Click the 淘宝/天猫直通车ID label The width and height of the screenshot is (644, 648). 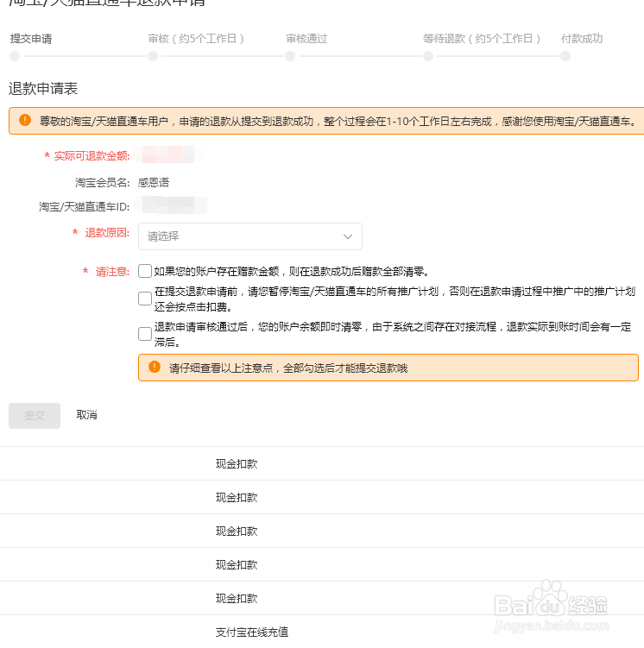pos(85,206)
